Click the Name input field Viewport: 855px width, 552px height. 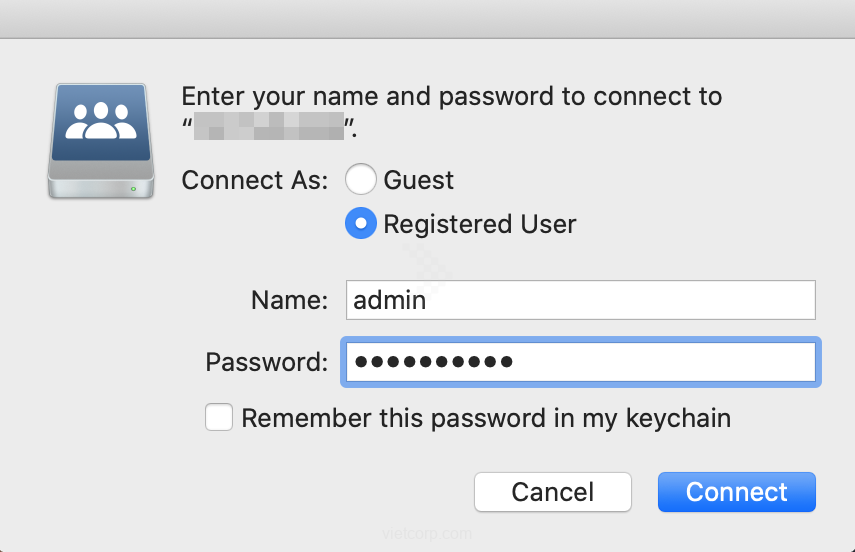point(580,300)
